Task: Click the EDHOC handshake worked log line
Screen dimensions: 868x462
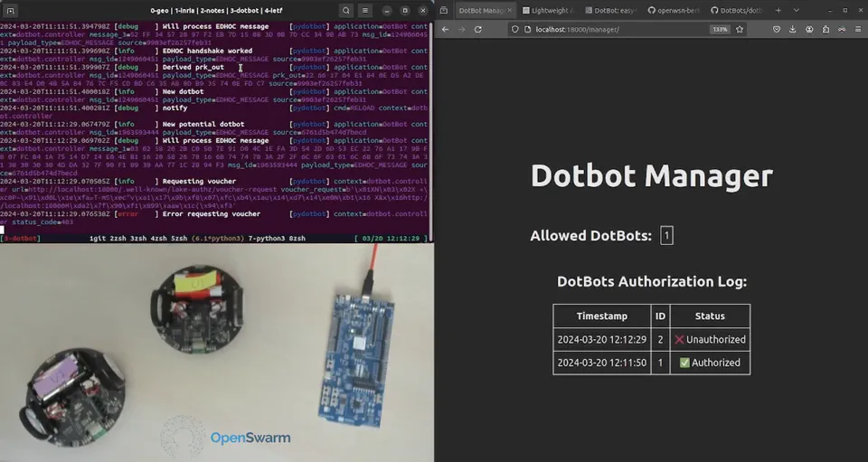Action: [x=208, y=51]
